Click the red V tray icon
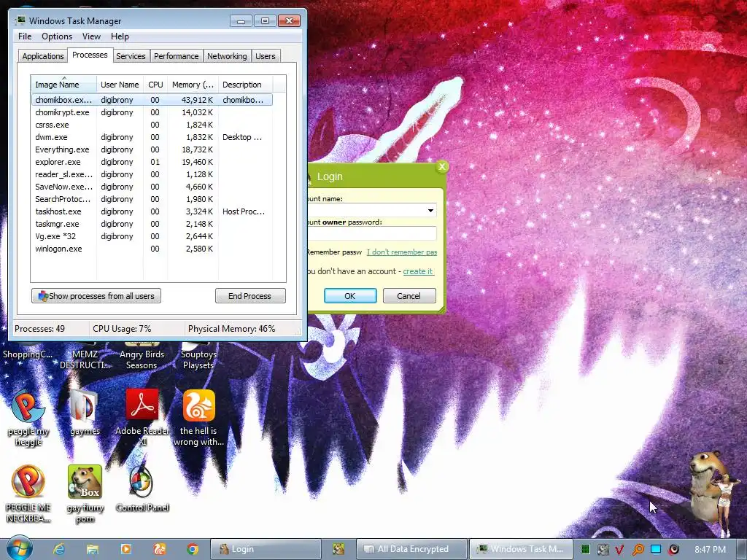747x560 pixels. [x=619, y=550]
